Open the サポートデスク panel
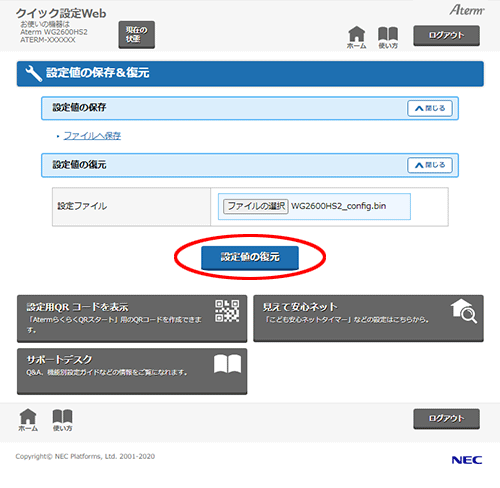500x488 pixels. [132, 371]
